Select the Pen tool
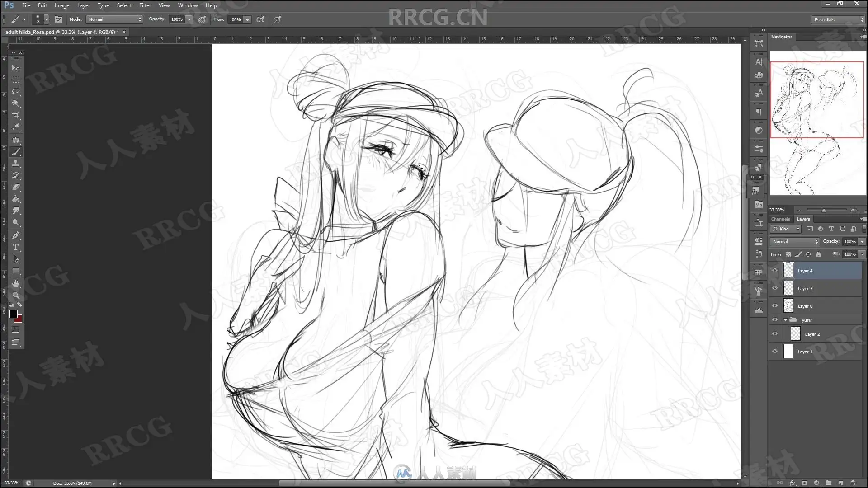Screen dimensions: 868x488 point(16,235)
